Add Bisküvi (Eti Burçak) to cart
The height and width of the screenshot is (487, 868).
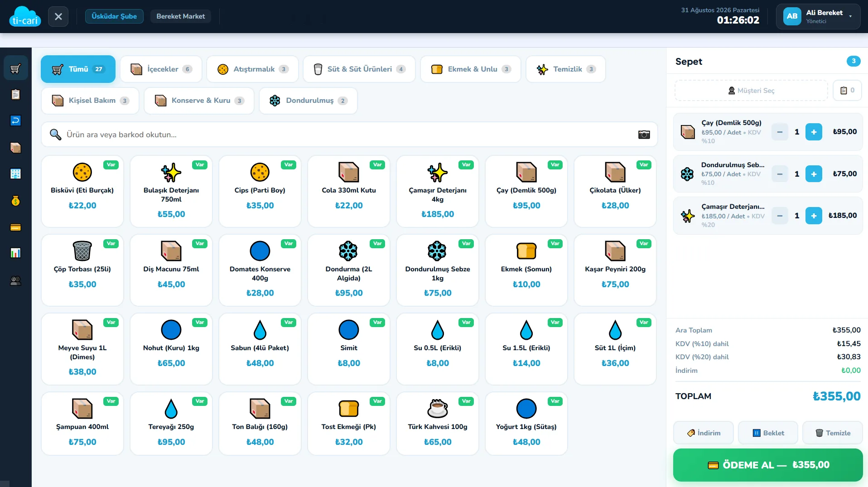(x=82, y=191)
